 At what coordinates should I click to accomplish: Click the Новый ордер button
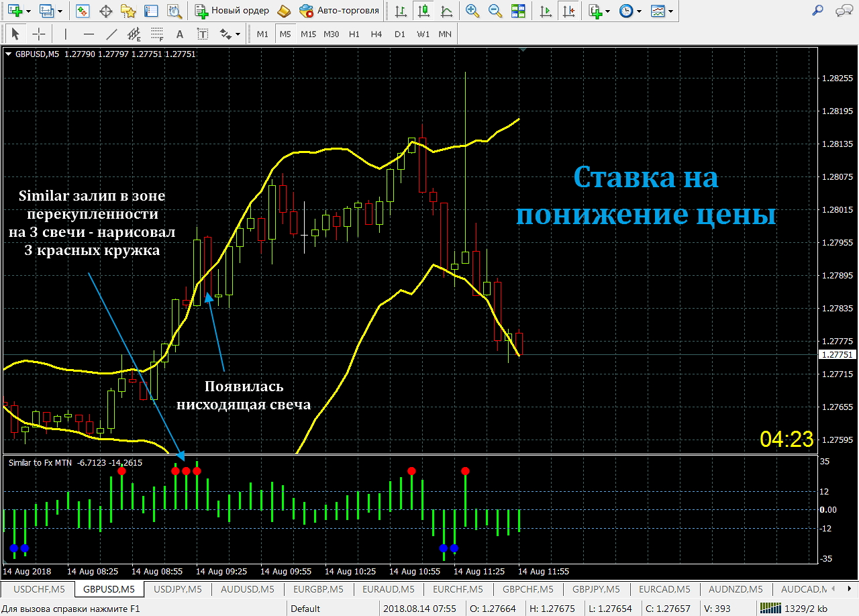tap(232, 11)
